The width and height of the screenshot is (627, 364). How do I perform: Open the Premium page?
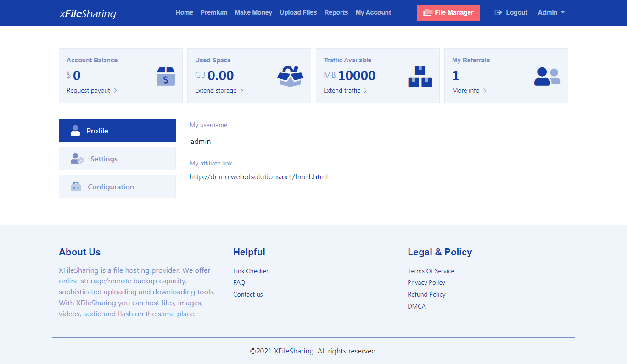click(x=214, y=13)
